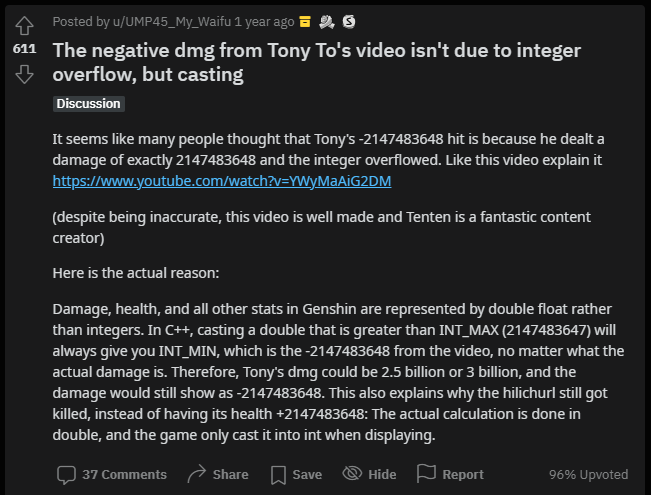
Task: Click the curved arrow share icon
Action: pyautogui.click(x=197, y=474)
